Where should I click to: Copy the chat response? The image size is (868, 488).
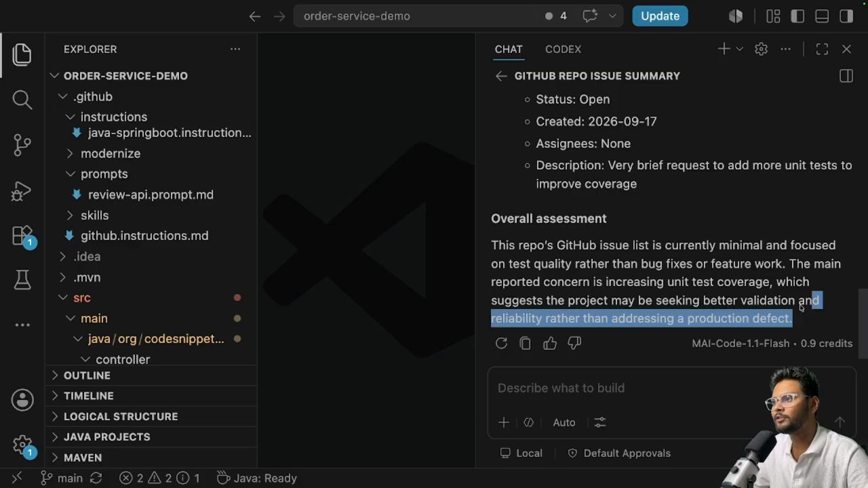(525, 344)
